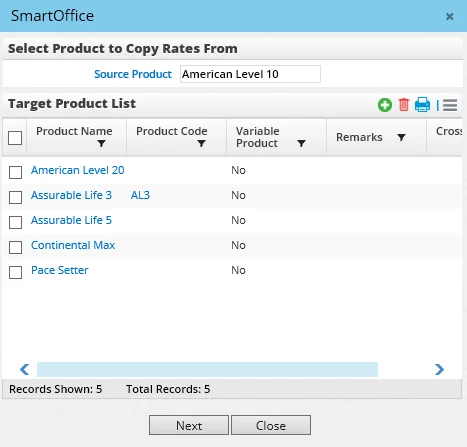Click the Records Shown: 5 status text
Image resolution: width=467 pixels, height=447 pixels.
pos(56,389)
